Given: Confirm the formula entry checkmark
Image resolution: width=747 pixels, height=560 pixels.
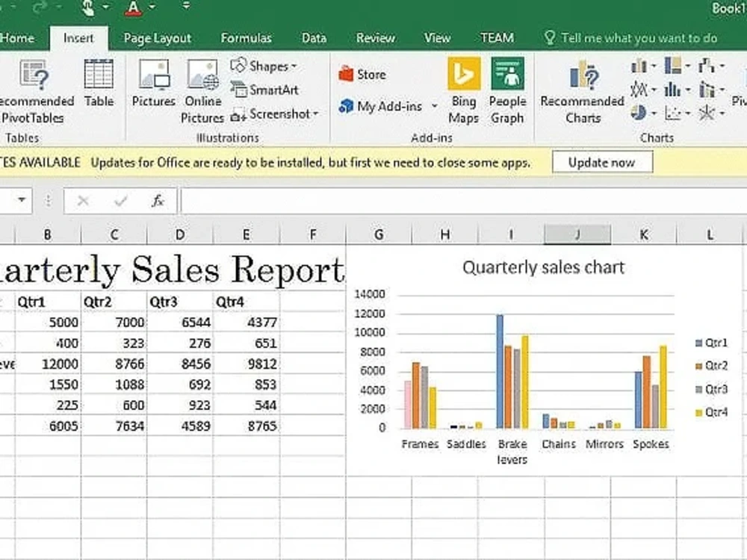Looking at the screenshot, I should point(121,201).
